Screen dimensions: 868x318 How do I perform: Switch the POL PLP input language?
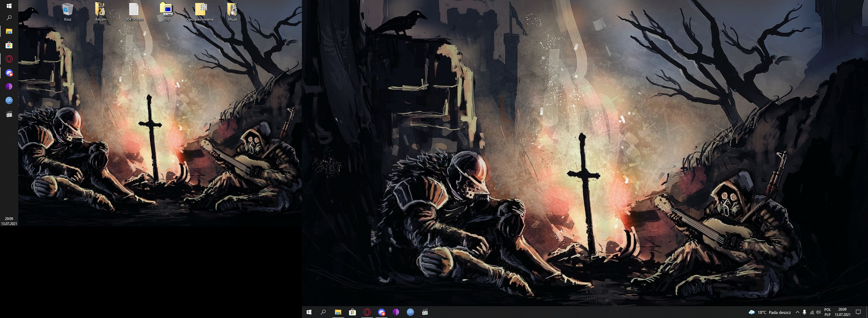point(827,312)
